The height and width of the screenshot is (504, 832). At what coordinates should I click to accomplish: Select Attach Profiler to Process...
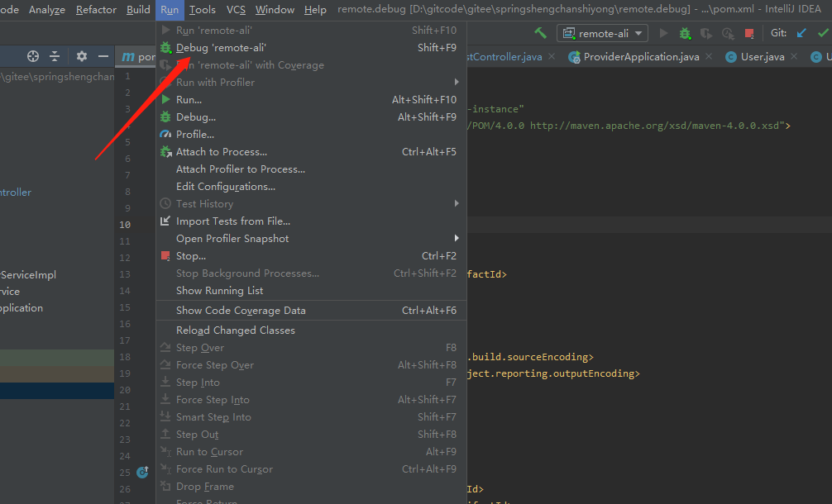click(312, 169)
